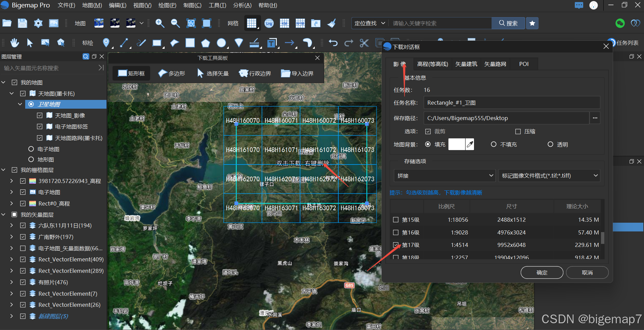Select 行政边界 administrative boundary tool

point(255,73)
